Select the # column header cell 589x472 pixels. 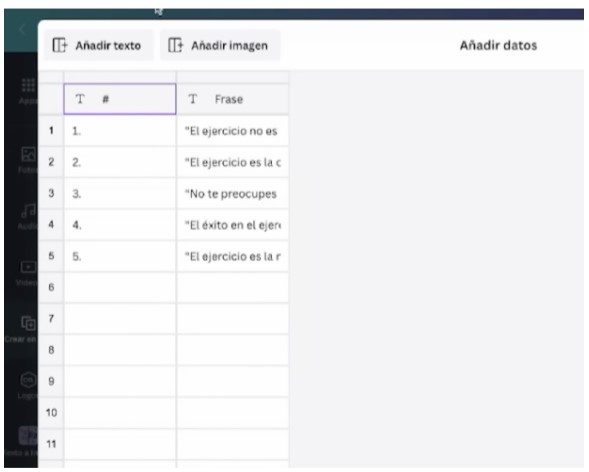(x=120, y=99)
